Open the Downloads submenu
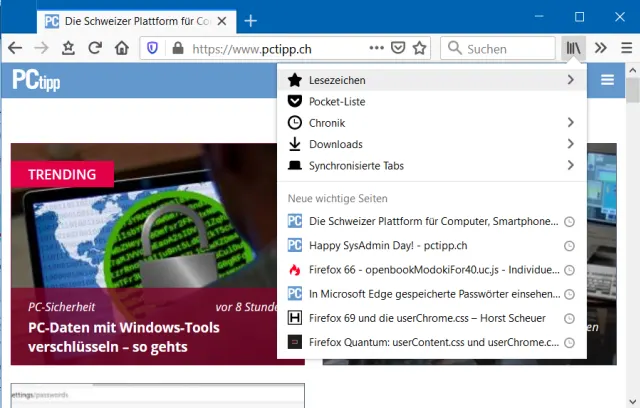Viewport: 640px width, 408px height. pos(431,144)
